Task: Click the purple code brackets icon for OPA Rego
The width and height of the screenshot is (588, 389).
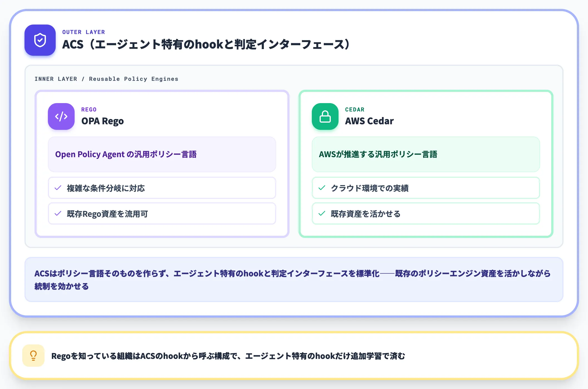Action: pos(61,116)
